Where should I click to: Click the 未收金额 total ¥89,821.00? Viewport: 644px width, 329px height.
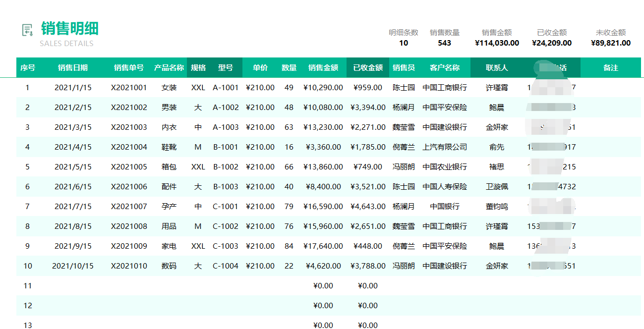point(611,43)
